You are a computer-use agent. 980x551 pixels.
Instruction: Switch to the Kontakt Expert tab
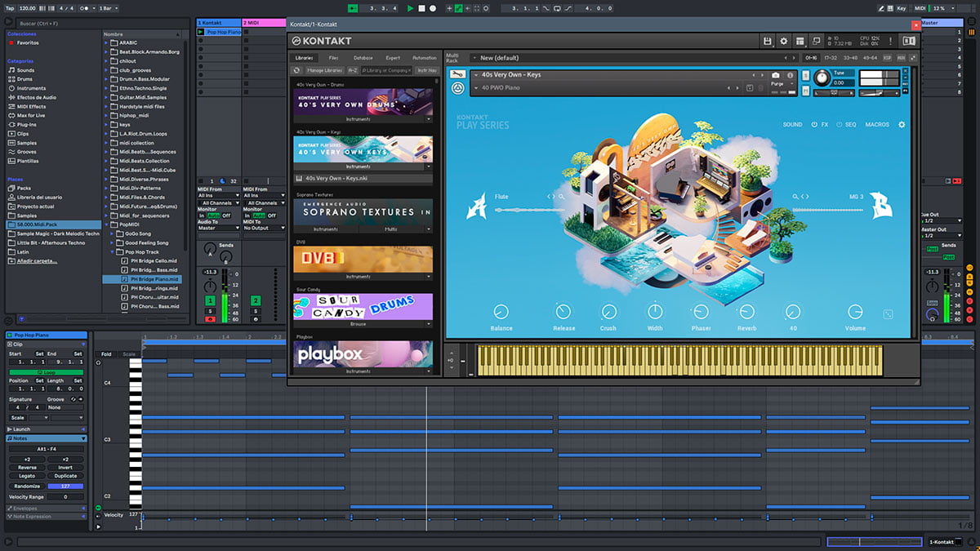(393, 58)
